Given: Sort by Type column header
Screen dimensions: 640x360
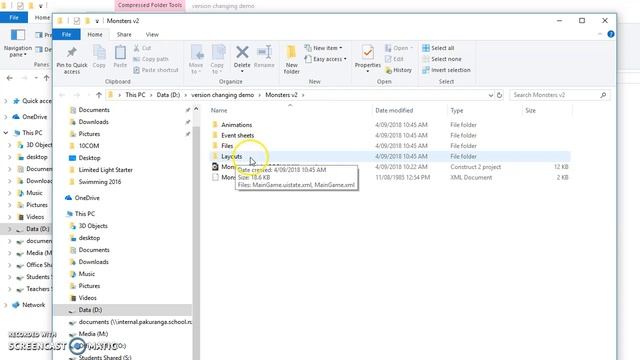Looking at the screenshot, I should pyautogui.click(x=457, y=111).
